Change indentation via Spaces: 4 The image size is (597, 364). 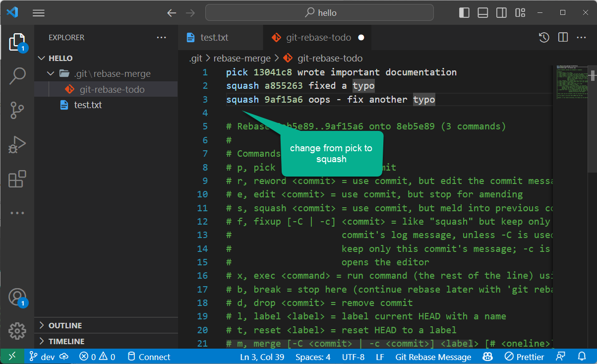tap(313, 357)
